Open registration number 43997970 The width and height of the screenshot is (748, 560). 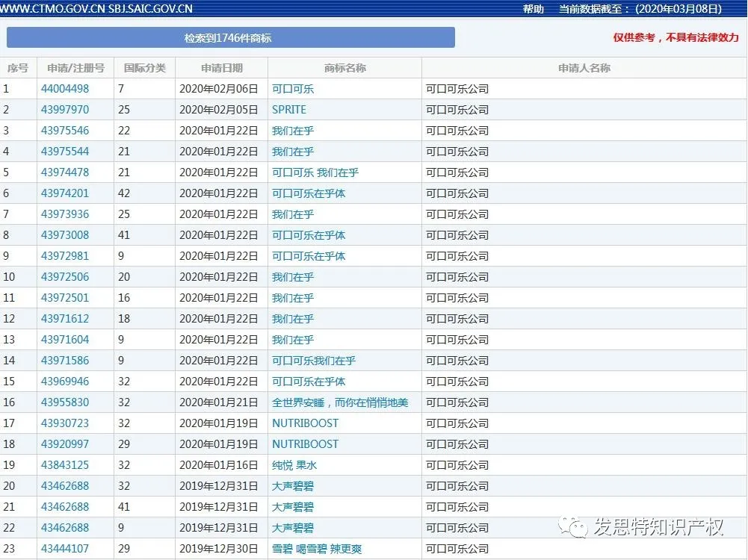(x=65, y=110)
